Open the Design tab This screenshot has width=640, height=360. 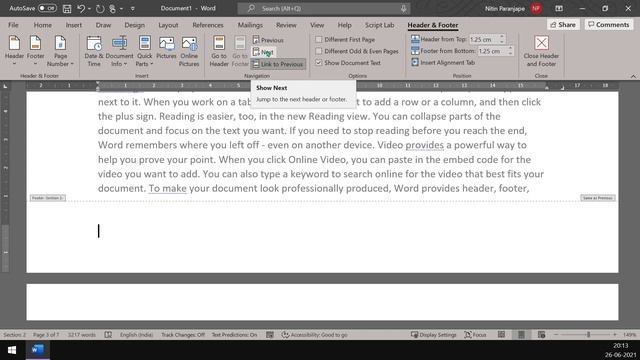coord(135,25)
